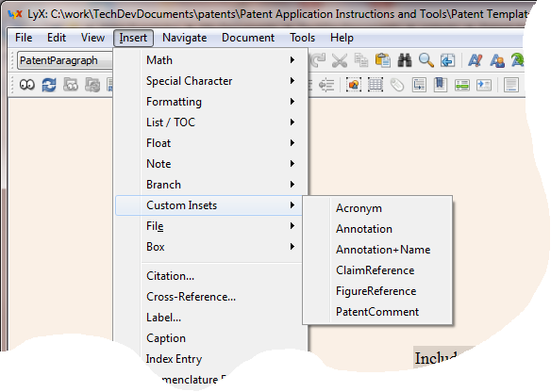Viewport: 551px width, 392px height.
Task: Click the binoculars Find and Replace icon
Action: click(x=405, y=60)
